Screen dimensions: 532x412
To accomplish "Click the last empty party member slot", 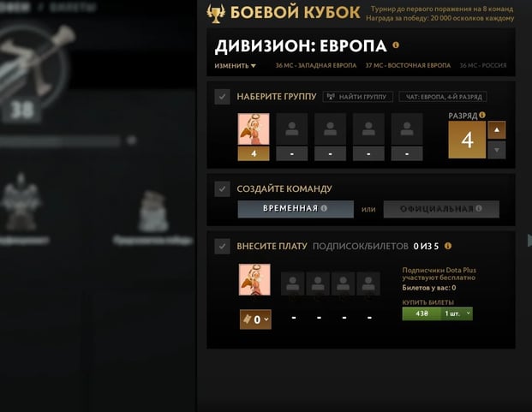I will pos(407,129).
